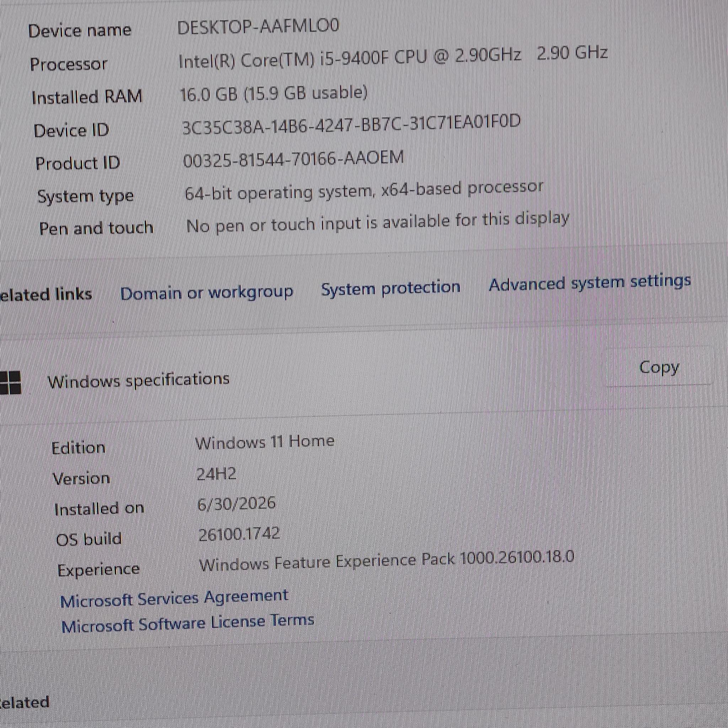This screenshot has width=728, height=728.
Task: Select the Intel Core i5-9400F processor value
Action: pyautogui.click(x=393, y=57)
